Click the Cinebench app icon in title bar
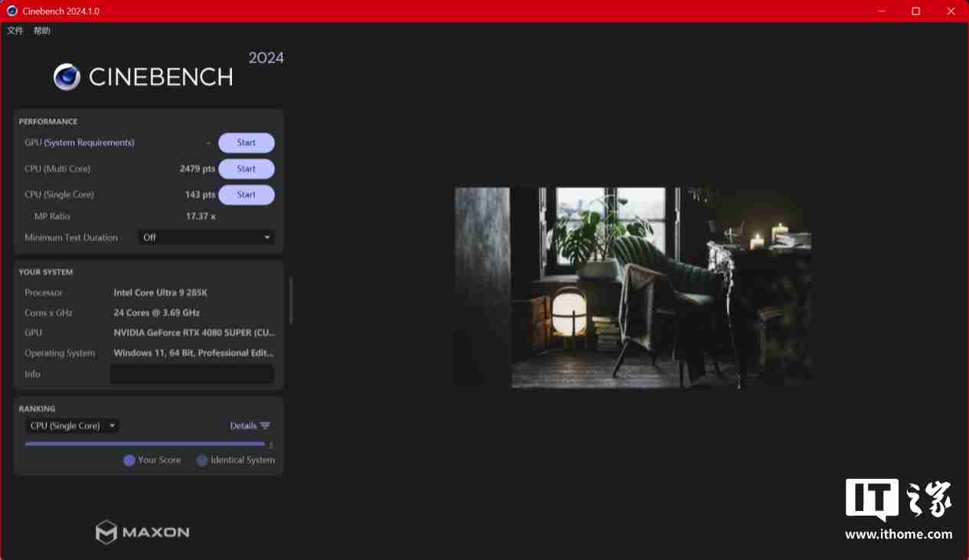Screen dimensions: 969x560 [12, 11]
